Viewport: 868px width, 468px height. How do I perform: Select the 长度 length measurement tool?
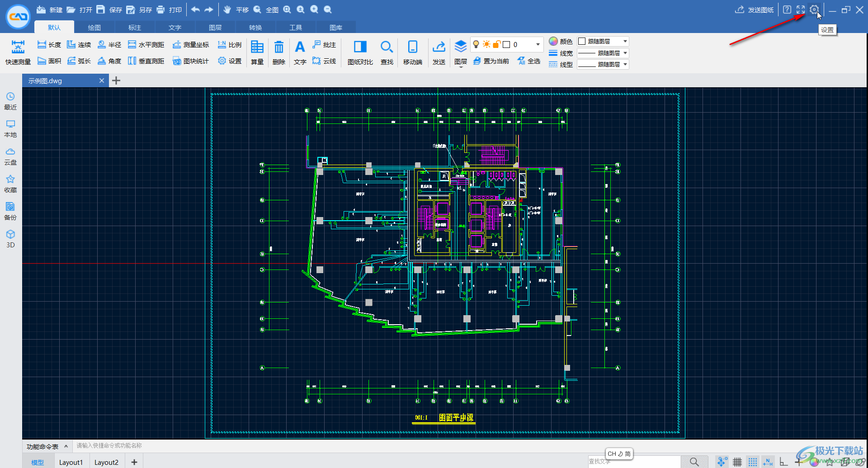[49, 44]
